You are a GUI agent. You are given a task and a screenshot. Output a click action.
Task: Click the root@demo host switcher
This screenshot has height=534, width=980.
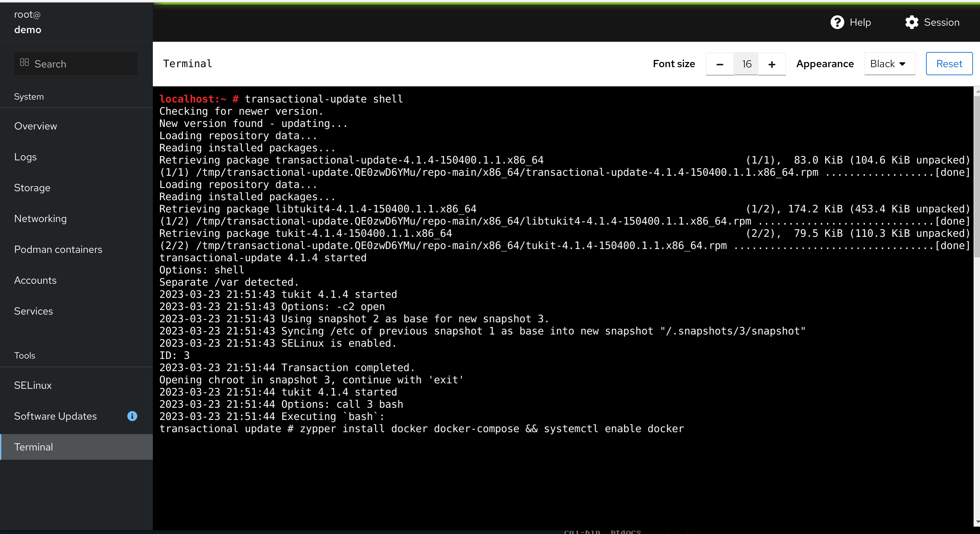(x=27, y=22)
